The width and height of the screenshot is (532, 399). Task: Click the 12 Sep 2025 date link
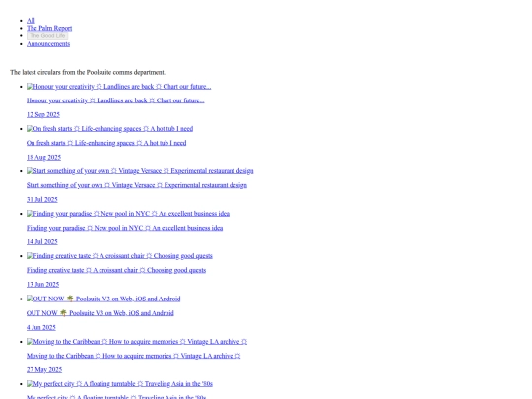click(x=43, y=114)
